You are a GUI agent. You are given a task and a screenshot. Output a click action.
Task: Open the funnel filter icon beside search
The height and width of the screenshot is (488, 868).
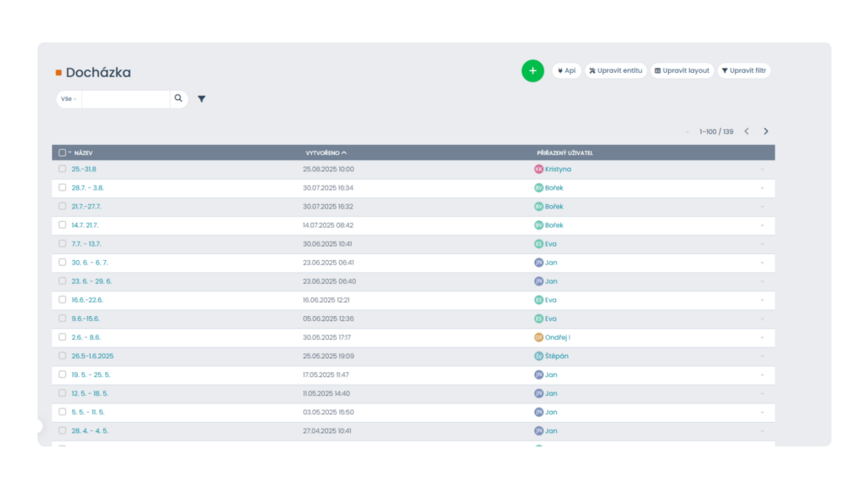point(202,99)
